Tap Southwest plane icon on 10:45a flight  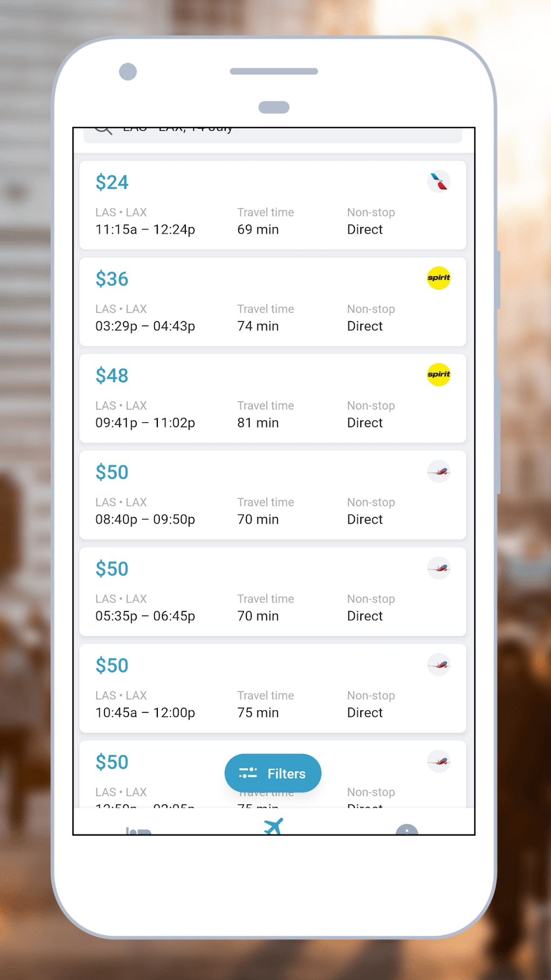(x=439, y=665)
